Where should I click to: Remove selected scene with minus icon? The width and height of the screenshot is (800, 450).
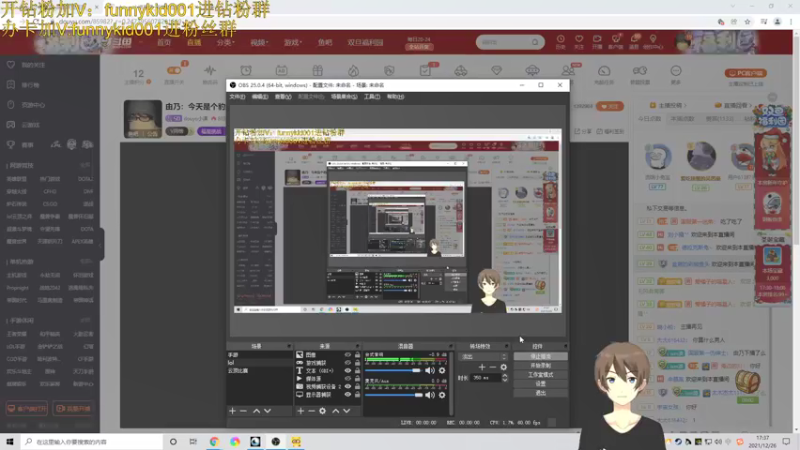click(x=243, y=411)
